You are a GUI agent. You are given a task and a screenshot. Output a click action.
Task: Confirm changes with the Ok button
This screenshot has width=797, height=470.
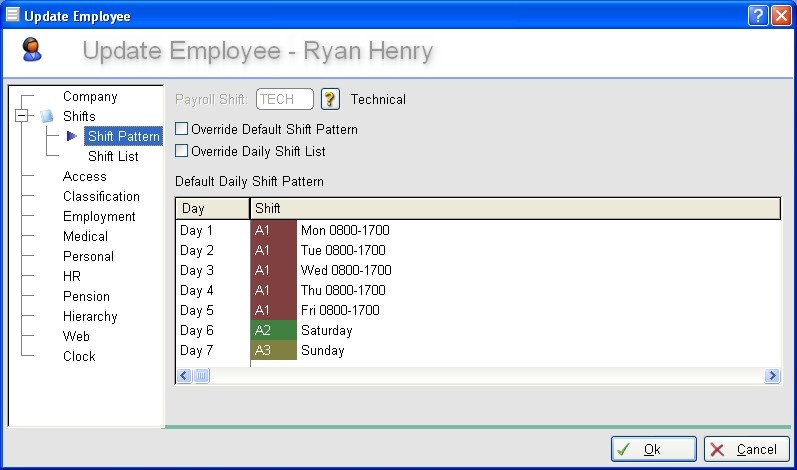[x=653, y=449]
